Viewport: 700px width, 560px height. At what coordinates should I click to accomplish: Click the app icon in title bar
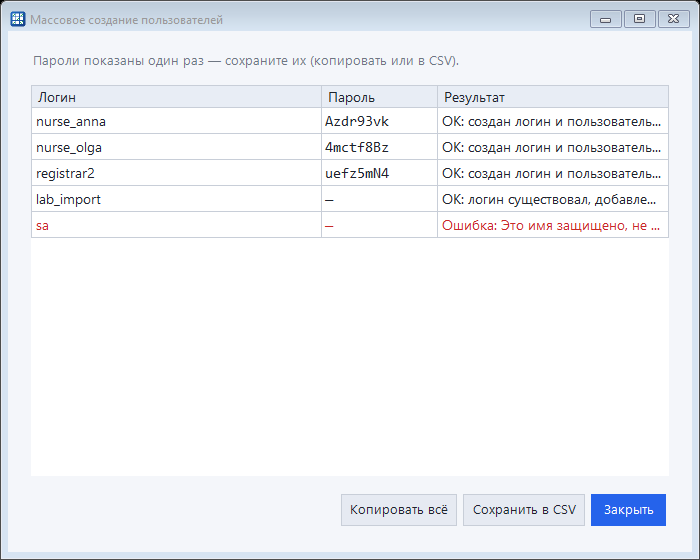[x=18, y=19]
